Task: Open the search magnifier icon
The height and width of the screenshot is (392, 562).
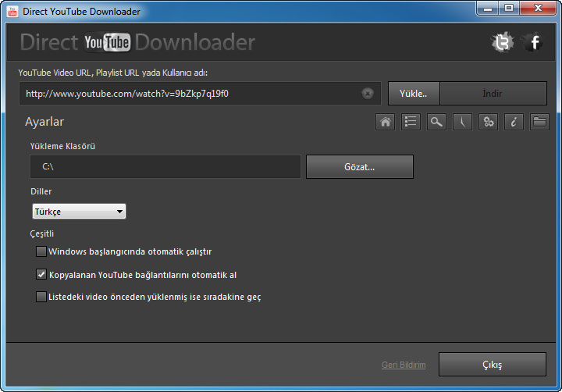Action: pos(436,122)
